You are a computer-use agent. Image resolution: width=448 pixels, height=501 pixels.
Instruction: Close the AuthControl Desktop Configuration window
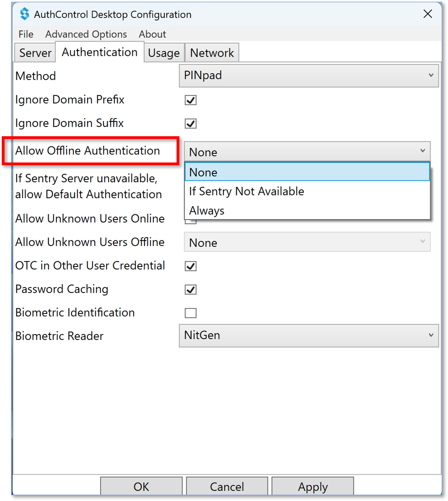click(428, 14)
